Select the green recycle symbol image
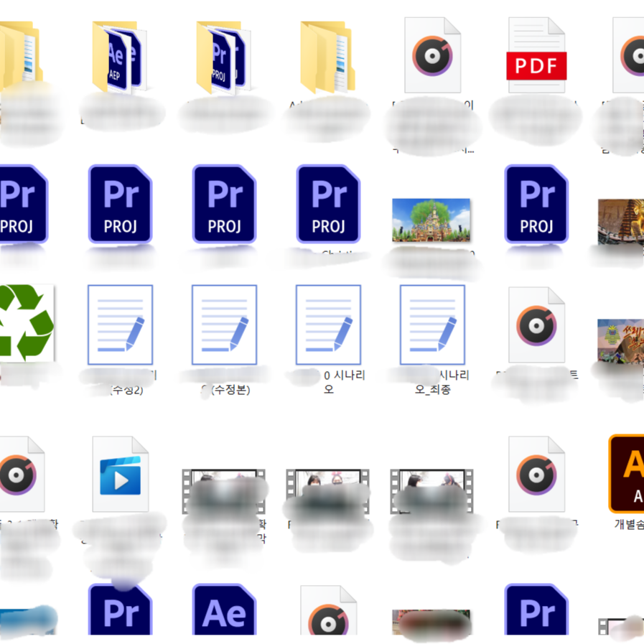This screenshot has height=644, width=644. (27, 323)
